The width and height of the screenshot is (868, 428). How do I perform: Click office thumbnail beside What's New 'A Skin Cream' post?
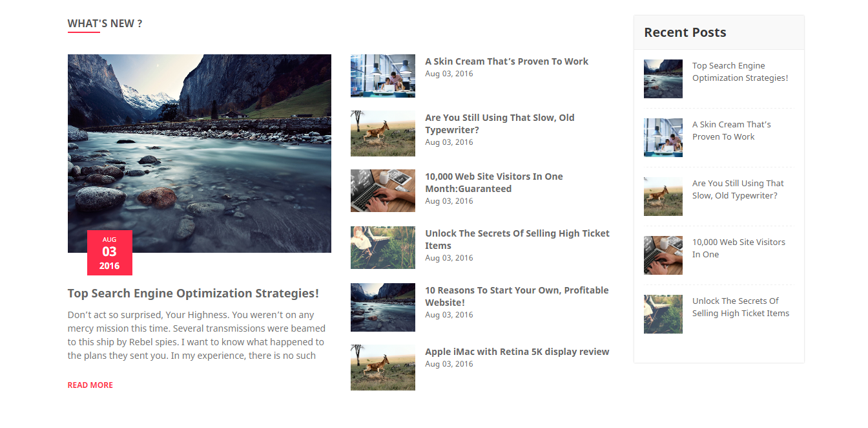383,76
